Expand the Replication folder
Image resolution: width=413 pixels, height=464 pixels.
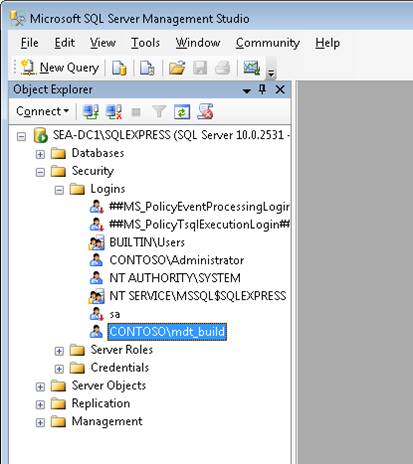pyautogui.click(x=40, y=405)
